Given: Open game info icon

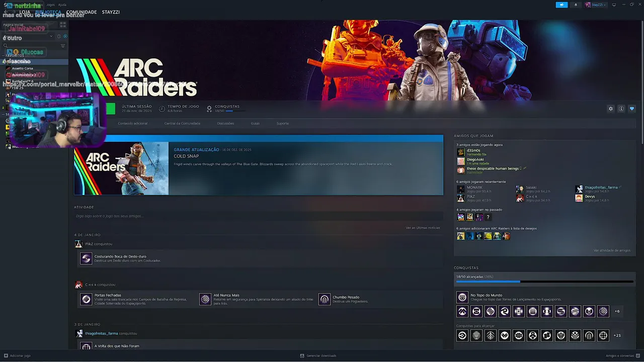Looking at the screenshot, I should [621, 109].
